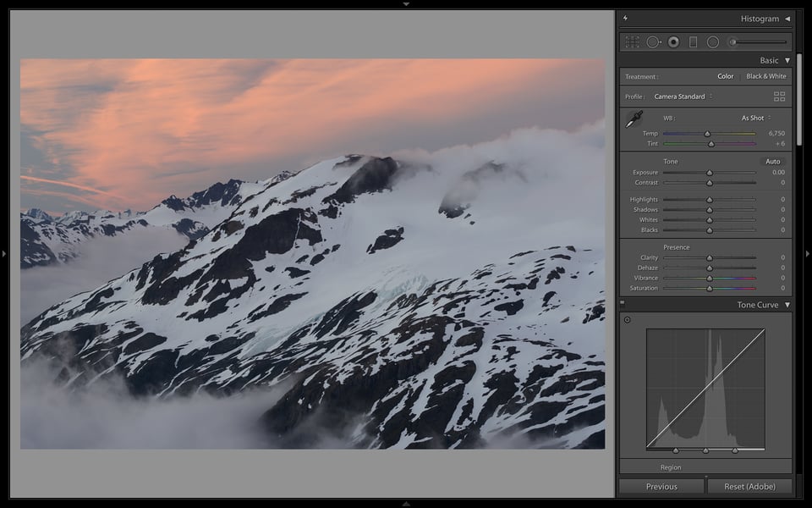Click the Temp value 6,750

[776, 133]
